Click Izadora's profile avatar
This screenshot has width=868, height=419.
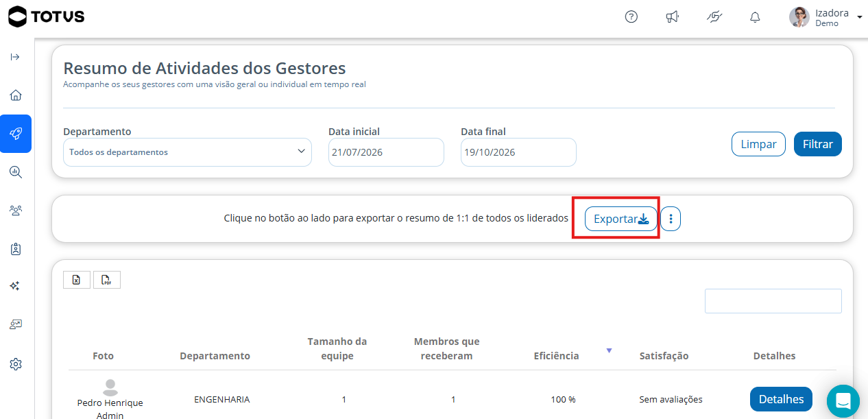799,17
